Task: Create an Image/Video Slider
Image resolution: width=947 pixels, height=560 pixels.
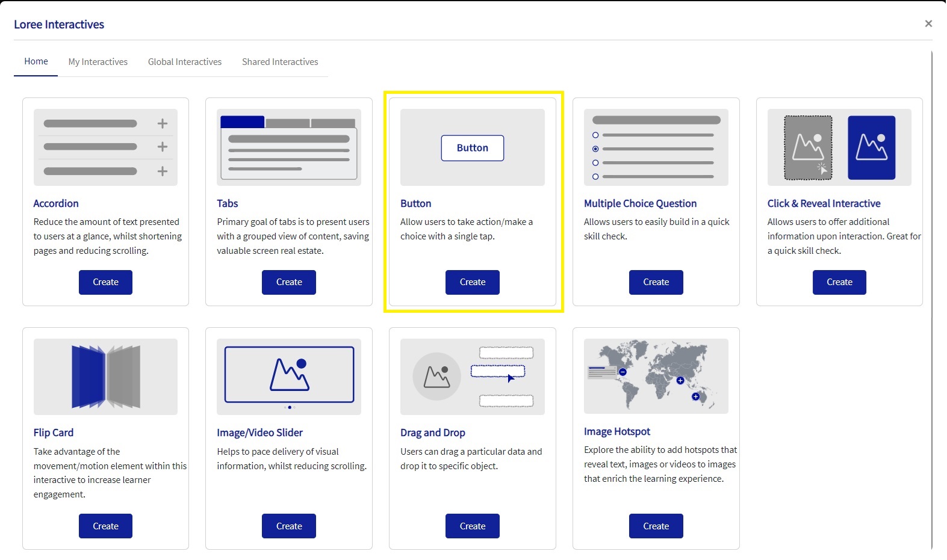Action: coord(289,526)
